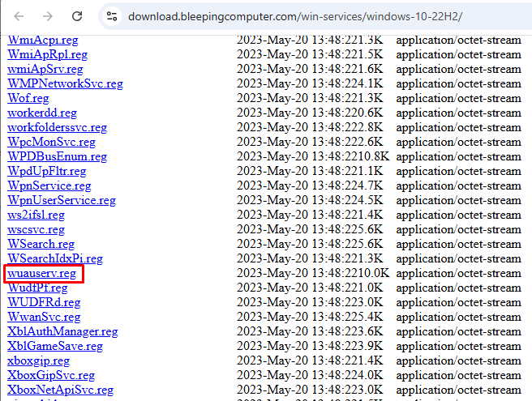Open XboxGipSvc.reg link

point(51,375)
